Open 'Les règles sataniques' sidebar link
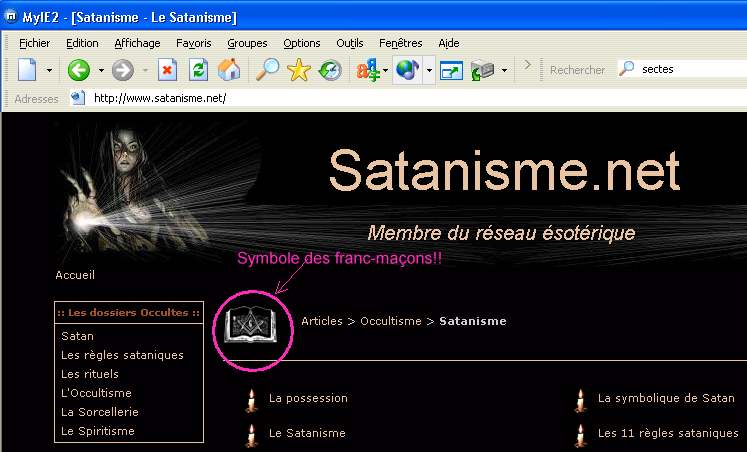The height and width of the screenshot is (452, 747). tap(122, 355)
